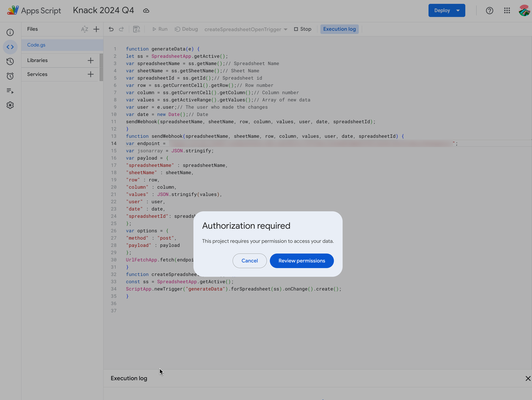The image size is (532, 400).
Task: Open Project Settings gear icon
Action: tap(10, 105)
